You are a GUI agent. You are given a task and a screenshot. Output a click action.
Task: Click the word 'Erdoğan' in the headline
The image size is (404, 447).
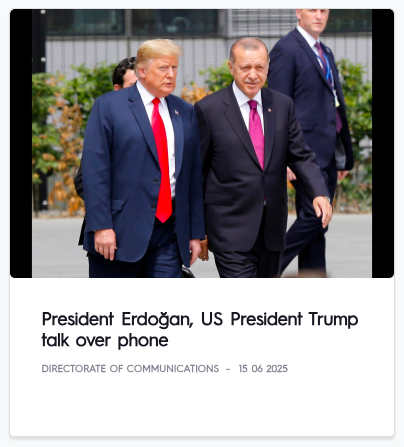[x=157, y=320]
